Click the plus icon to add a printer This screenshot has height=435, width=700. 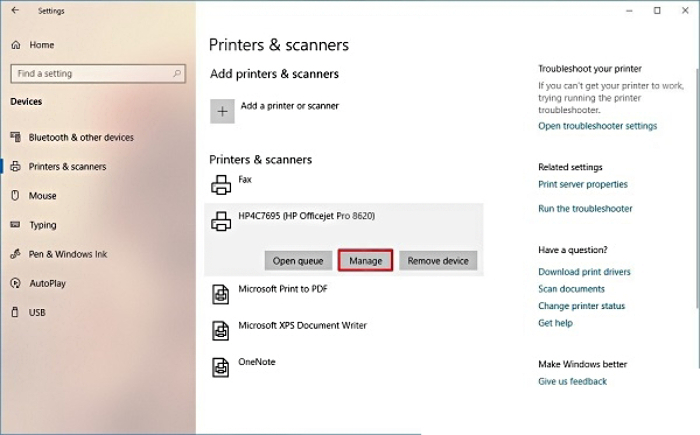[222, 111]
